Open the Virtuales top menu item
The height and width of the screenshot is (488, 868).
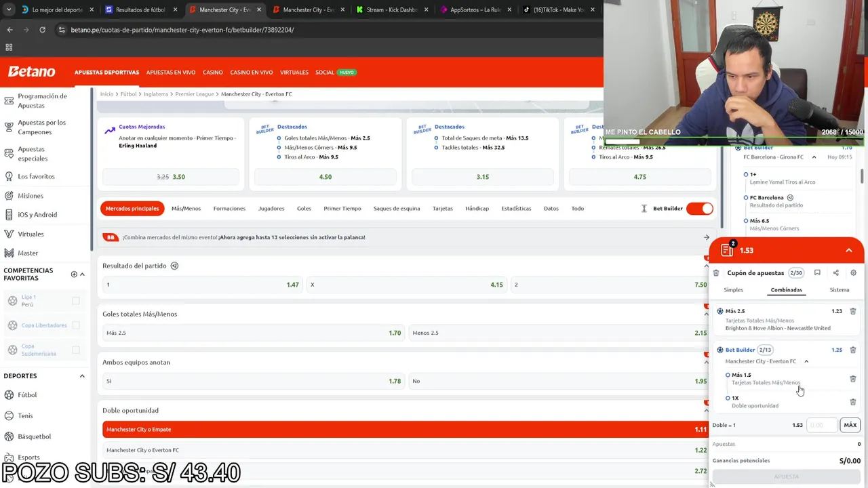tap(294, 72)
